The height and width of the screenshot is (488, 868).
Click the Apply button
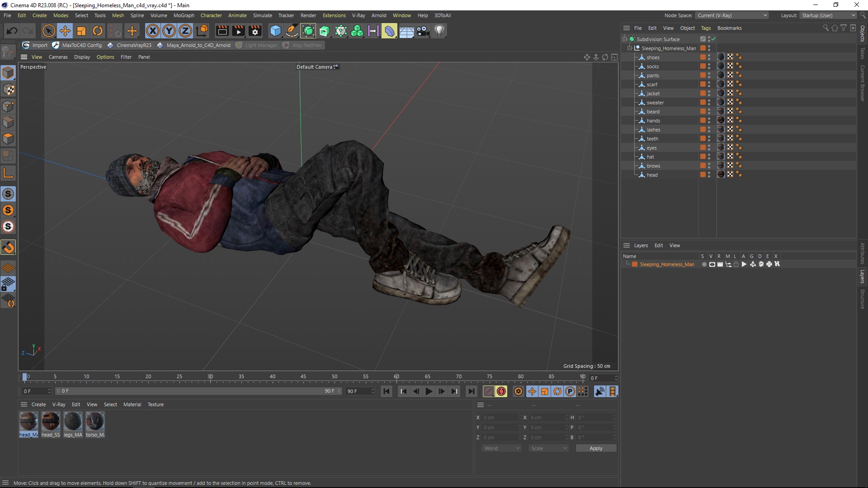(596, 448)
